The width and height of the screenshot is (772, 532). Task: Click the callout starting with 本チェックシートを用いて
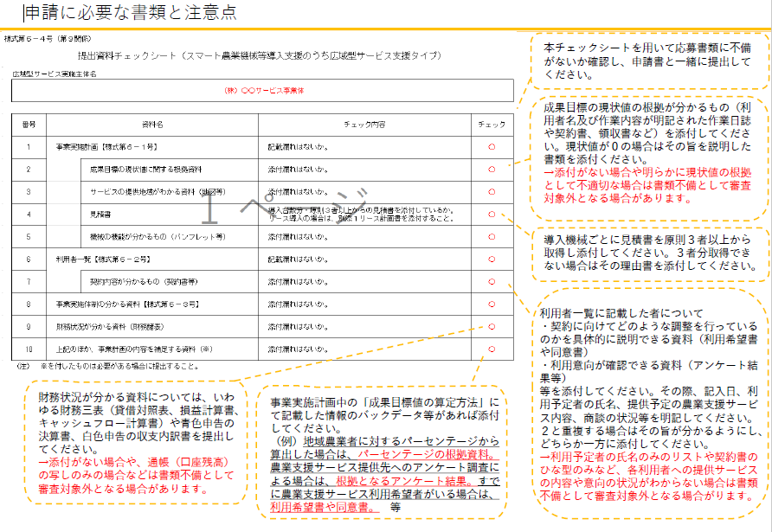tap(650, 60)
